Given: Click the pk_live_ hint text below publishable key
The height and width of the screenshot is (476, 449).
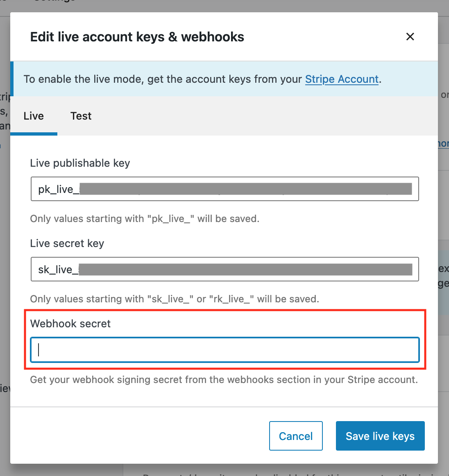Looking at the screenshot, I should tap(145, 219).
